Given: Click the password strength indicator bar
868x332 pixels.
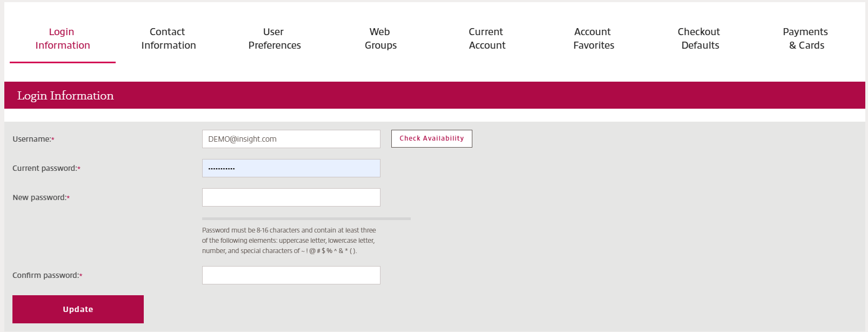Looking at the screenshot, I should [306, 218].
